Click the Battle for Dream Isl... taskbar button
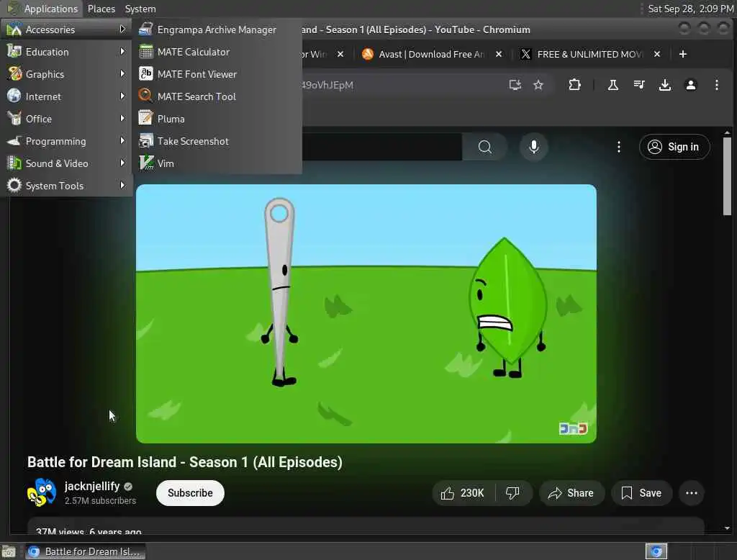The image size is (737, 560). (x=85, y=551)
